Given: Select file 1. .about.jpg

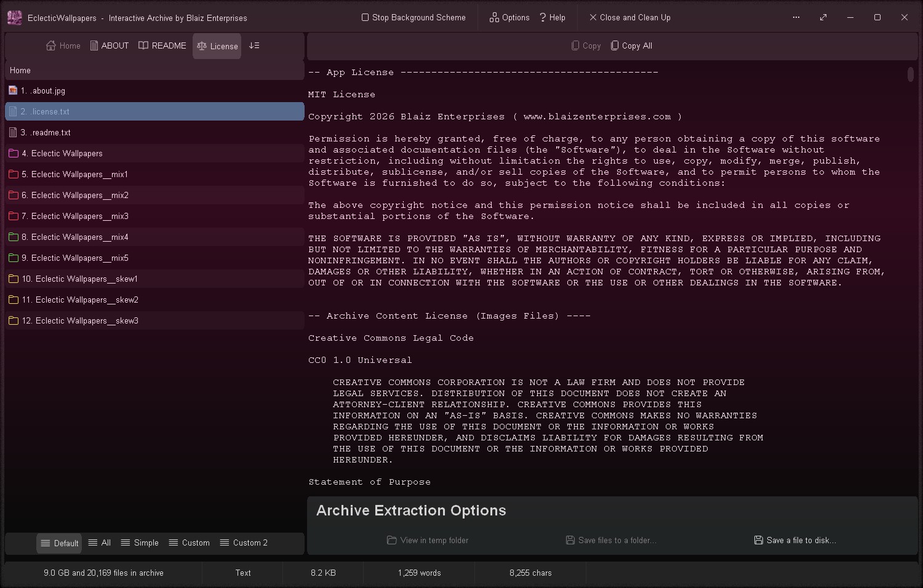Looking at the screenshot, I should (x=154, y=91).
